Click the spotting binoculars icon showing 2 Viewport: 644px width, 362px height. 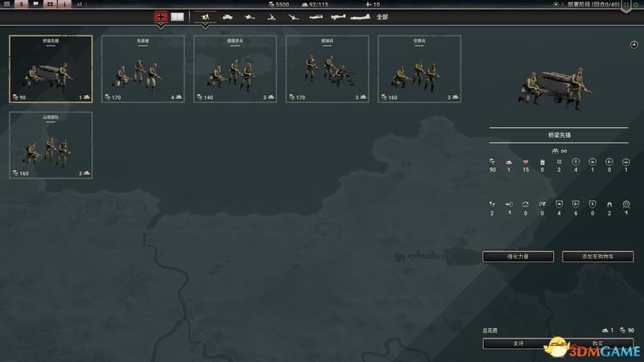pyautogui.click(x=609, y=204)
